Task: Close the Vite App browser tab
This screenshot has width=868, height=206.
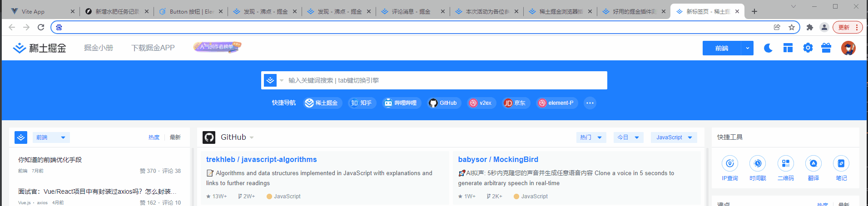Action: [x=72, y=11]
